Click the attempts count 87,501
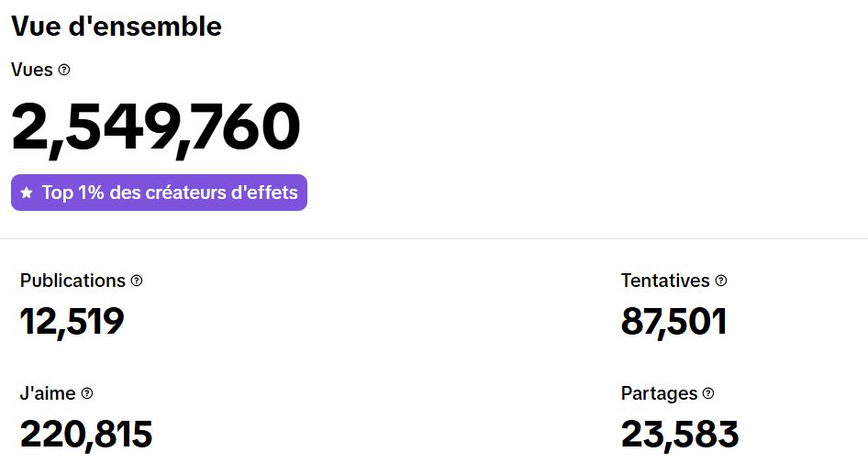 [673, 322]
